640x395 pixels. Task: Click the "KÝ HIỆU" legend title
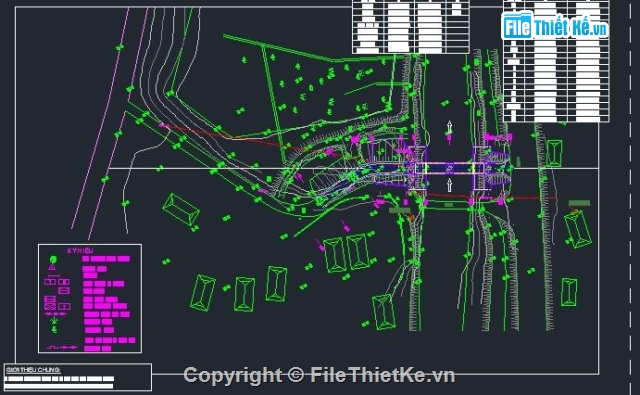coord(80,251)
